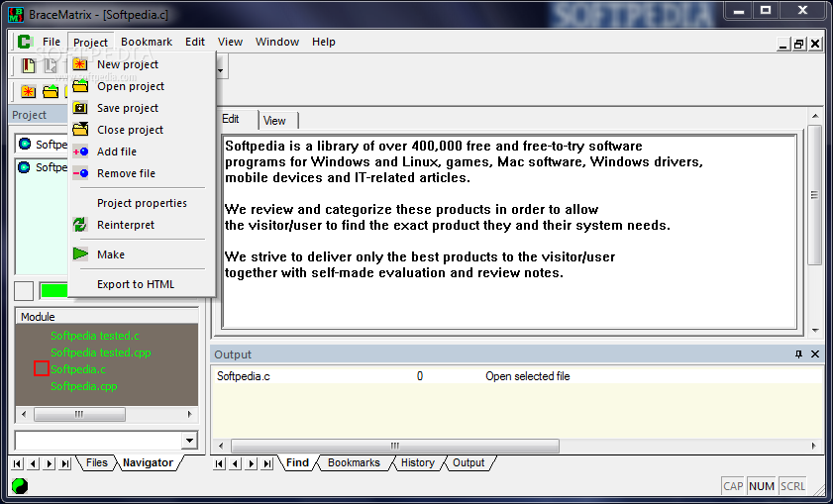Click the New project menu icon
This screenshot has width=833, height=504.
80,64
